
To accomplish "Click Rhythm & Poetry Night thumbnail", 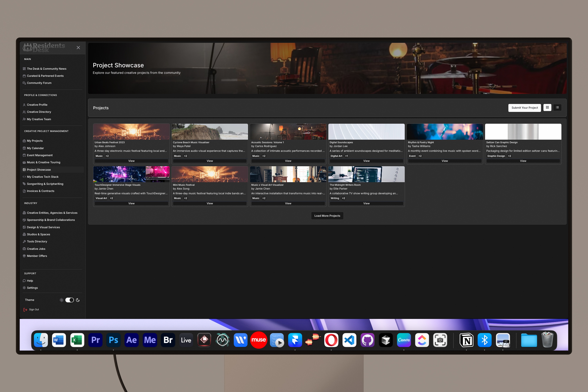I will coord(445,132).
